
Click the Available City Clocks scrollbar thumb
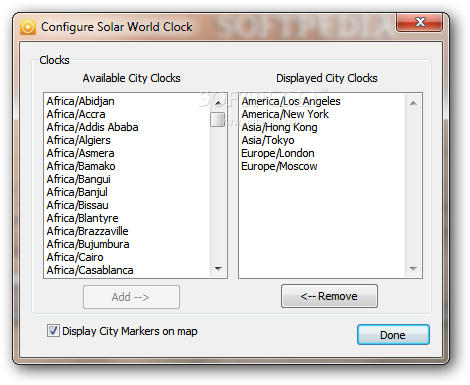point(218,119)
